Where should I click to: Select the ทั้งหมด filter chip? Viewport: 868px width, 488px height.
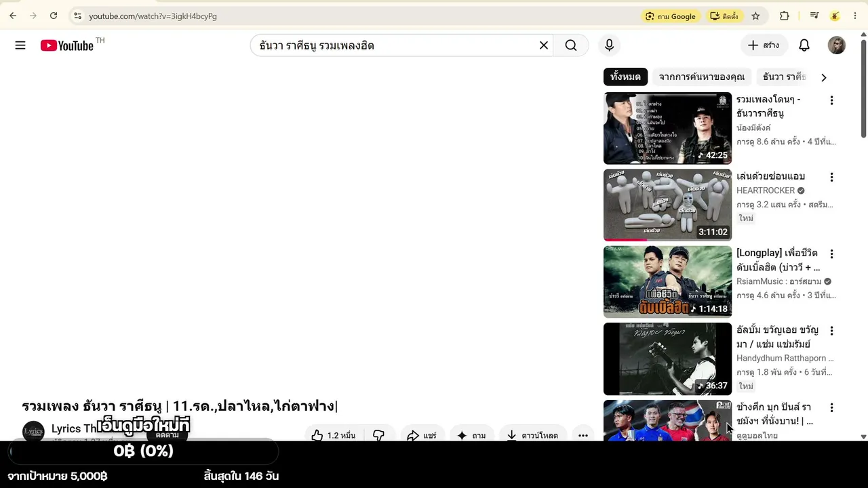(x=625, y=77)
